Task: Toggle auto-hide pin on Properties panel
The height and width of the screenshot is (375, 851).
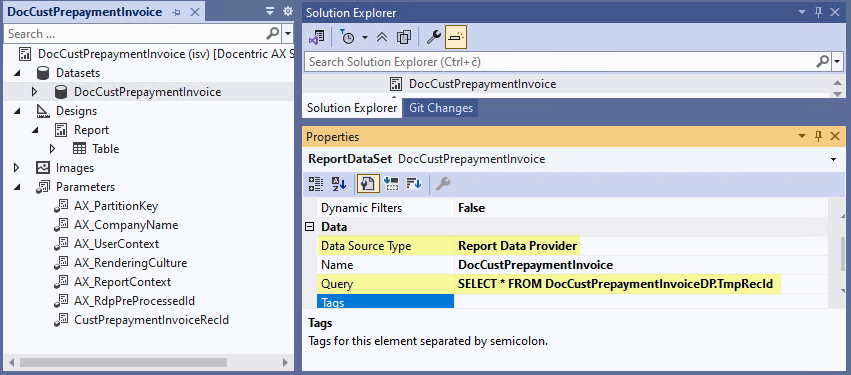Action: 818,136
